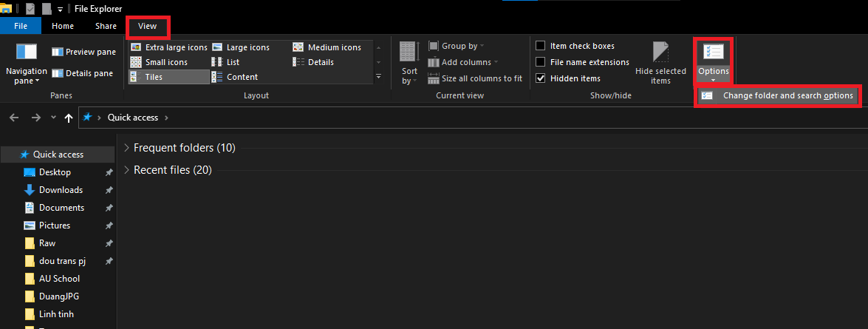The width and height of the screenshot is (868, 329).
Task: Switch to the Share ribbon tab
Action: [x=106, y=26]
